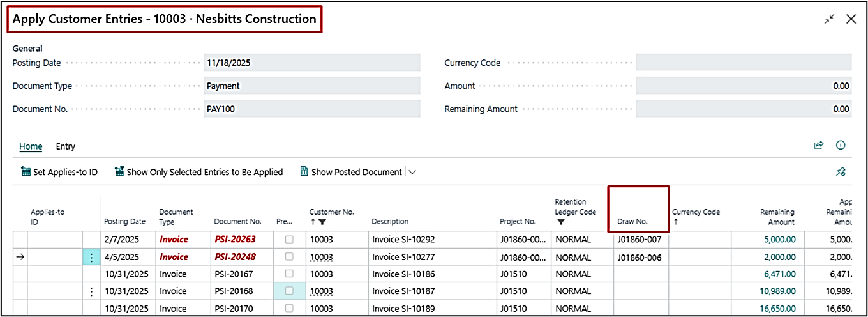Toggle Prepayment checkbox for PSI-20168

point(290,291)
